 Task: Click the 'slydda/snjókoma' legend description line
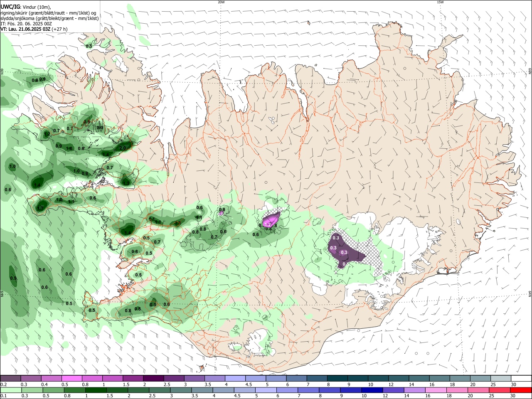(x=49, y=18)
